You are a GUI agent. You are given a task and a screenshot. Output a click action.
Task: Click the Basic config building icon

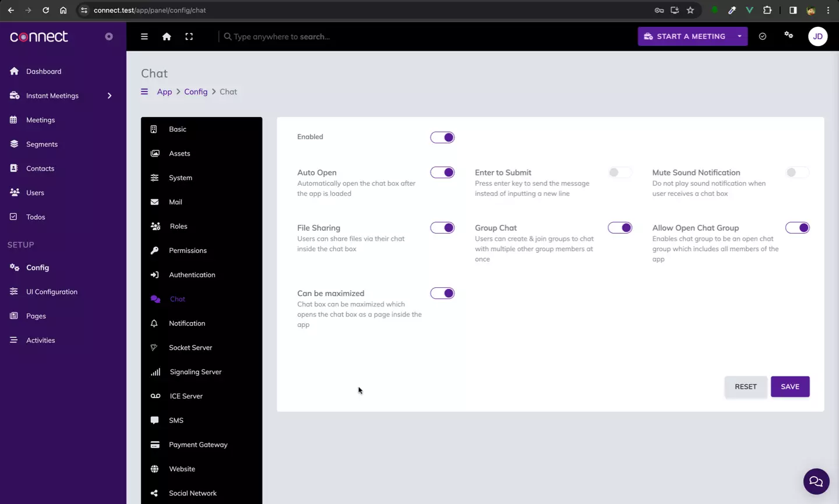coord(154,129)
